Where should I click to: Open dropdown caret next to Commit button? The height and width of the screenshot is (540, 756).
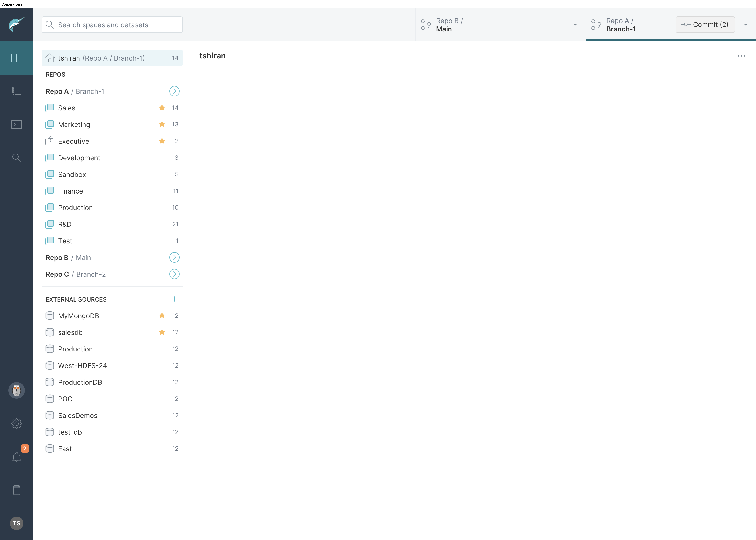[x=745, y=25]
